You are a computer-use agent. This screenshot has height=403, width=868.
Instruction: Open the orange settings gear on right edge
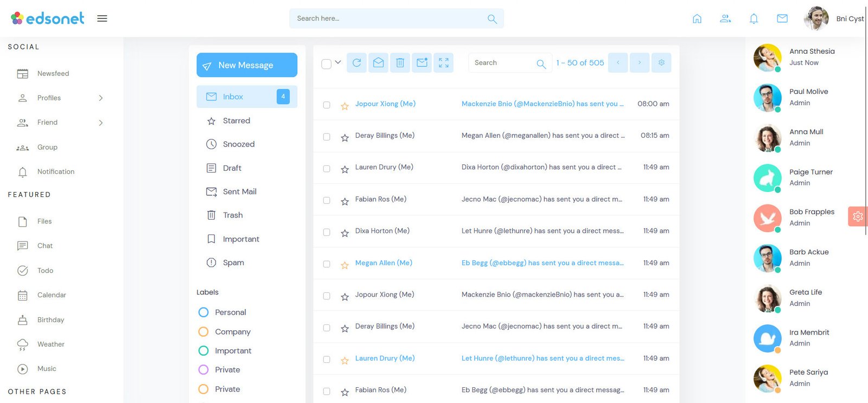pyautogui.click(x=858, y=216)
